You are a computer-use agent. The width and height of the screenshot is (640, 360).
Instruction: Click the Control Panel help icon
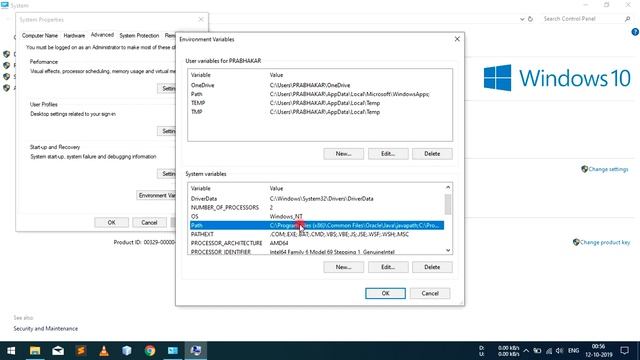[635, 32]
